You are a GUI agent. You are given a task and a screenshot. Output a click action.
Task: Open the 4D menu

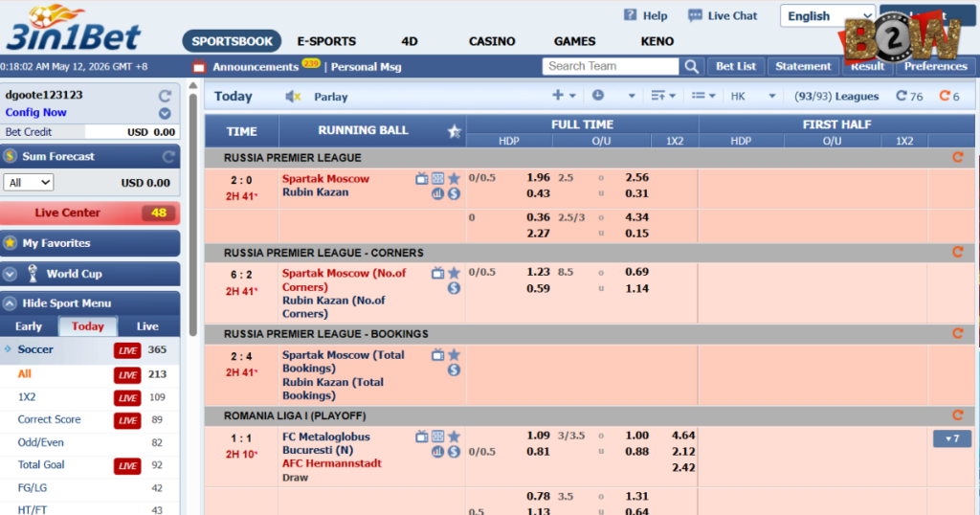click(x=410, y=41)
